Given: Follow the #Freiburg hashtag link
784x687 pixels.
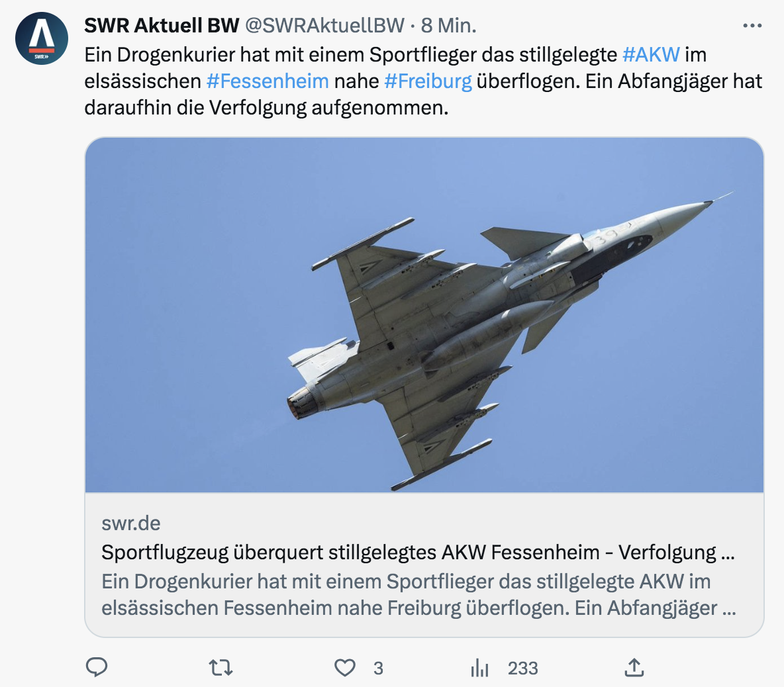Looking at the screenshot, I should tap(428, 81).
